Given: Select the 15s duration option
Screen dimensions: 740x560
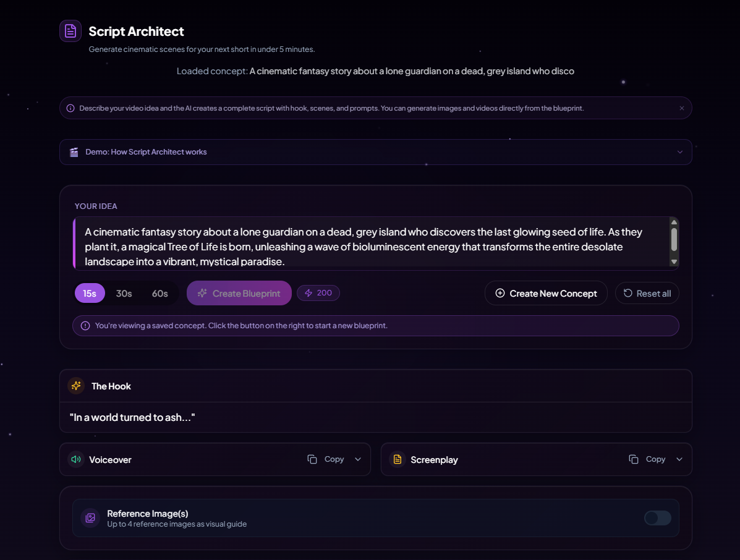Looking at the screenshot, I should pyautogui.click(x=90, y=294).
